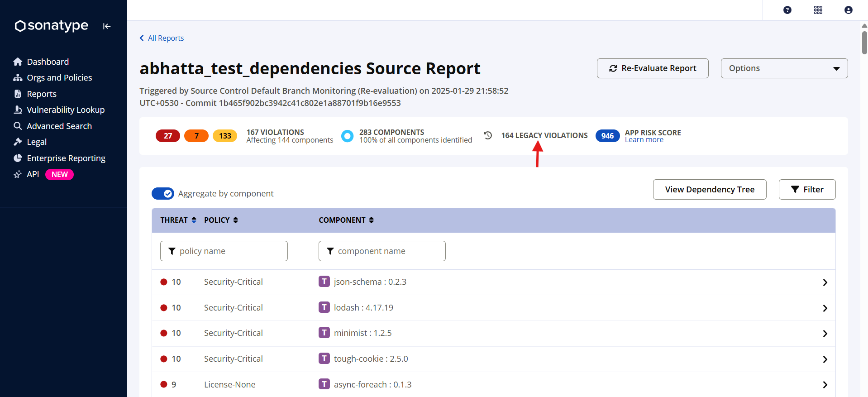Screen dimensions: 868x397
Task: Open Dashboard from the sidebar
Action: coord(48,62)
